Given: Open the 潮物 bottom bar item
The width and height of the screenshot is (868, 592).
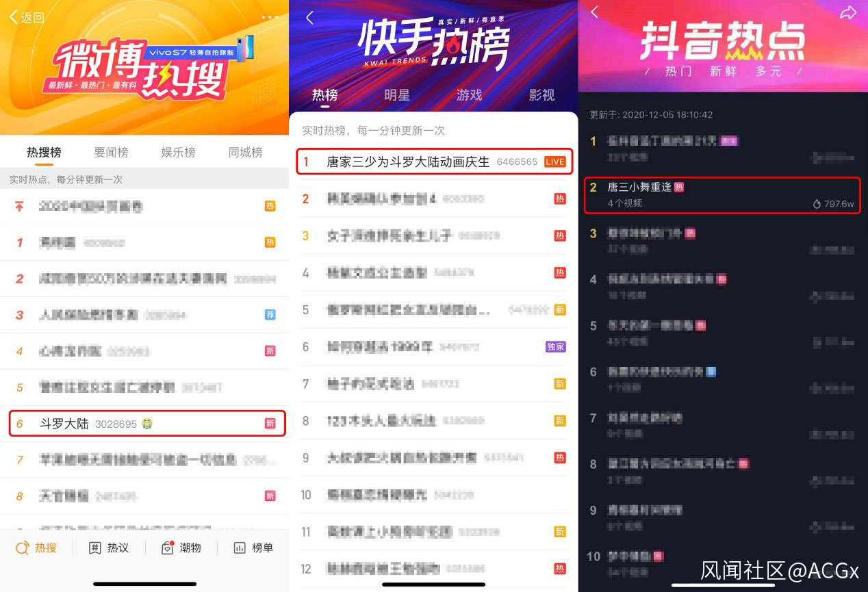Looking at the screenshot, I should click(x=181, y=548).
